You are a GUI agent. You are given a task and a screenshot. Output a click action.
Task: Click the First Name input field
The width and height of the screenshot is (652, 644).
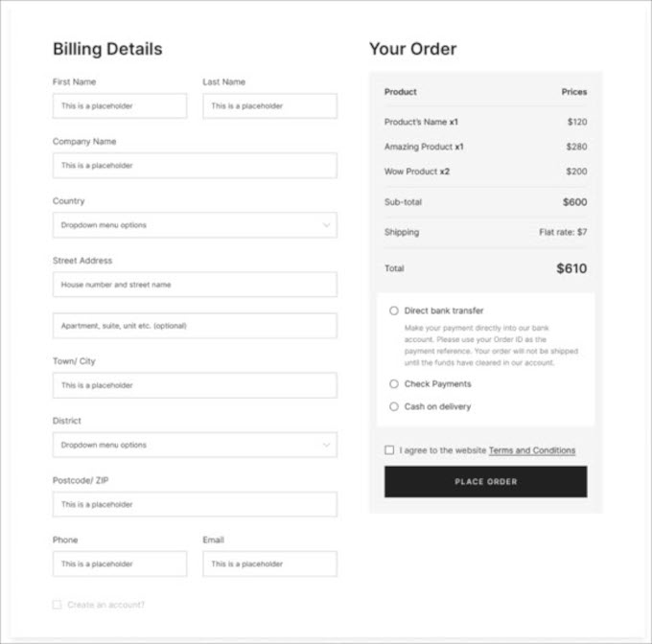120,106
